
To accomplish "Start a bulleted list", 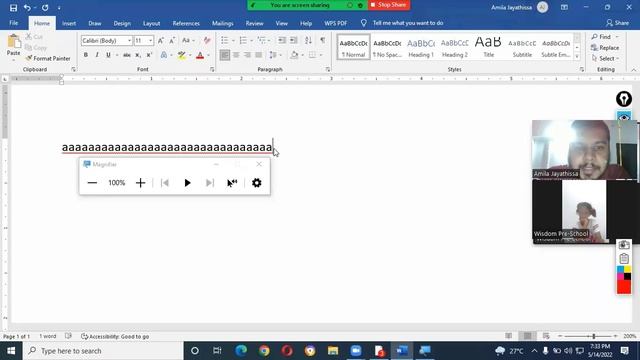I will 224,40.
